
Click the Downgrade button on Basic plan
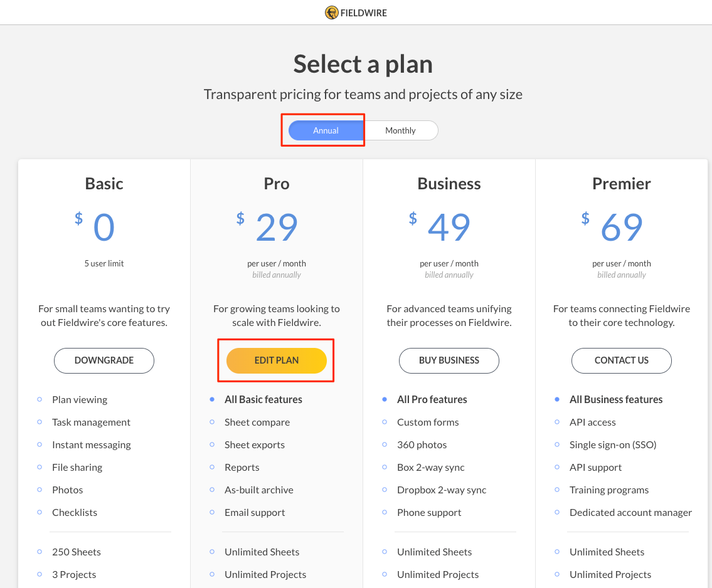click(104, 360)
